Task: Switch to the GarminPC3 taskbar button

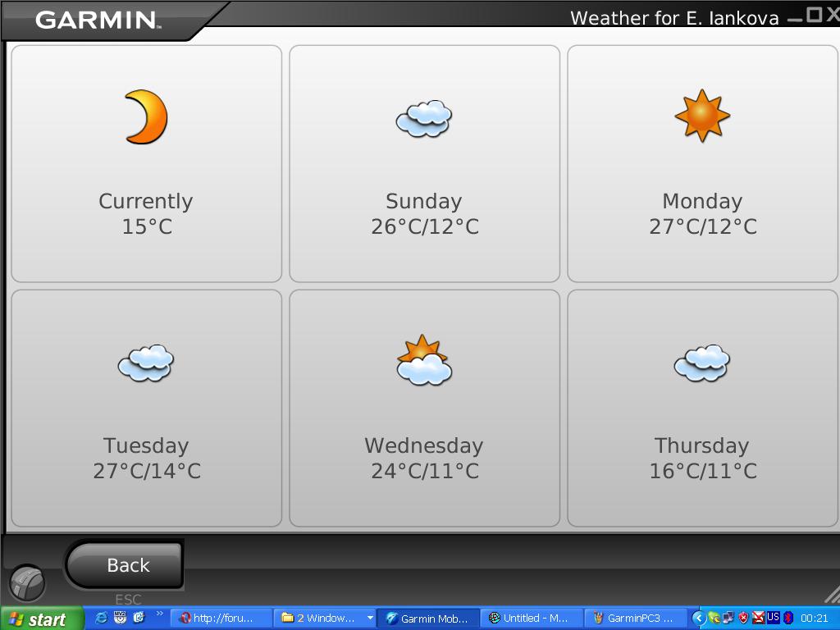Action: click(636, 619)
